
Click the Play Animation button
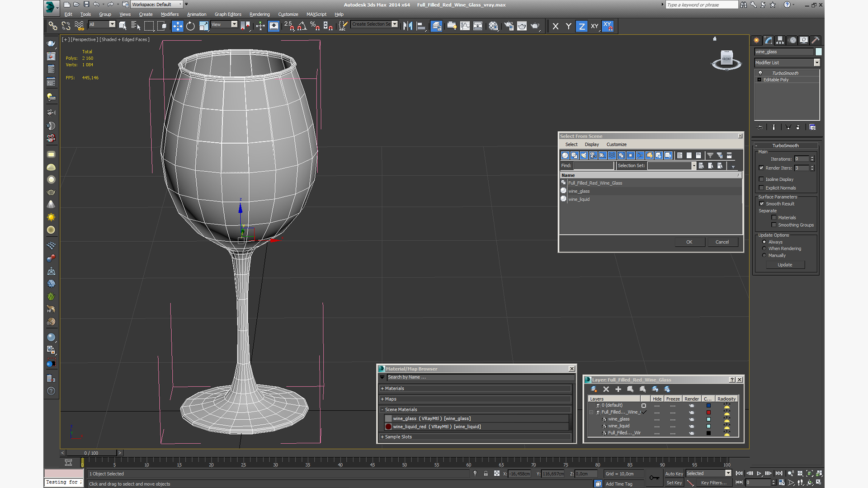[x=759, y=473]
